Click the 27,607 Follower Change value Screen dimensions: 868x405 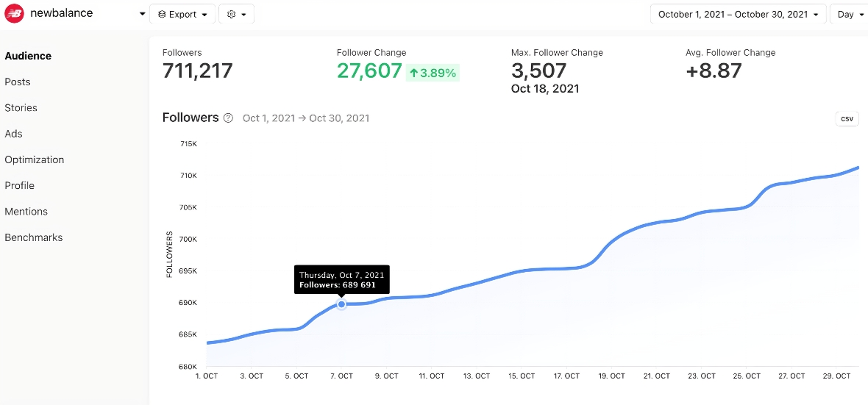click(x=369, y=71)
